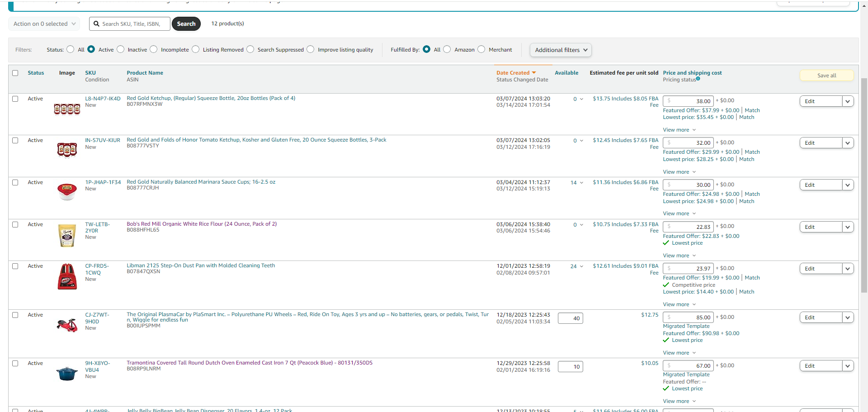Image resolution: width=868 pixels, height=412 pixels.
Task: Click Edit for Bob's Red Mill row
Action: (x=821, y=227)
